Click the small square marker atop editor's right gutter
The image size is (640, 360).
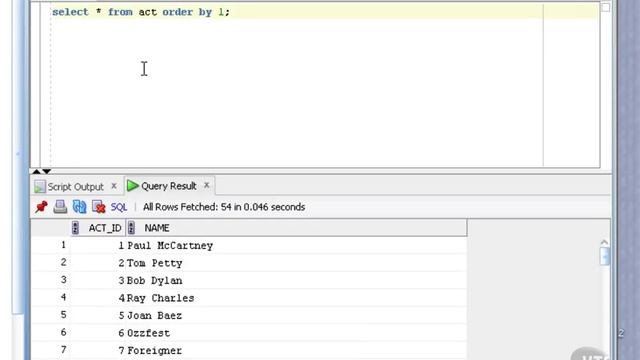606,7
